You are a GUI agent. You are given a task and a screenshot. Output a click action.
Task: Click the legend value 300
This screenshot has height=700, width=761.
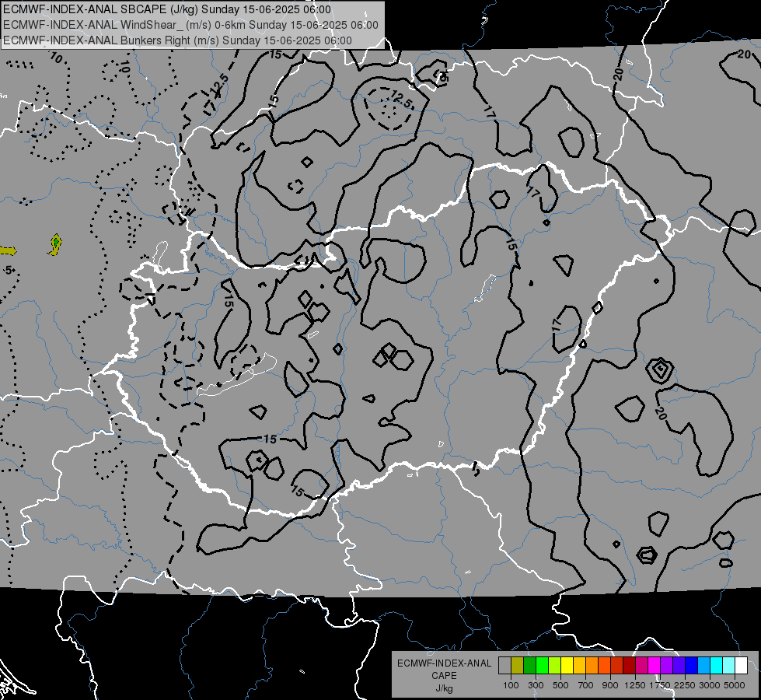click(536, 685)
